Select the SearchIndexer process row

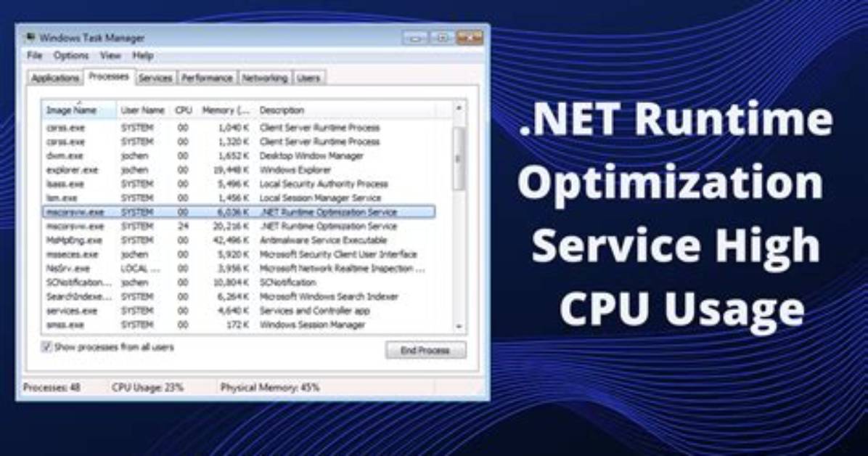click(239, 297)
